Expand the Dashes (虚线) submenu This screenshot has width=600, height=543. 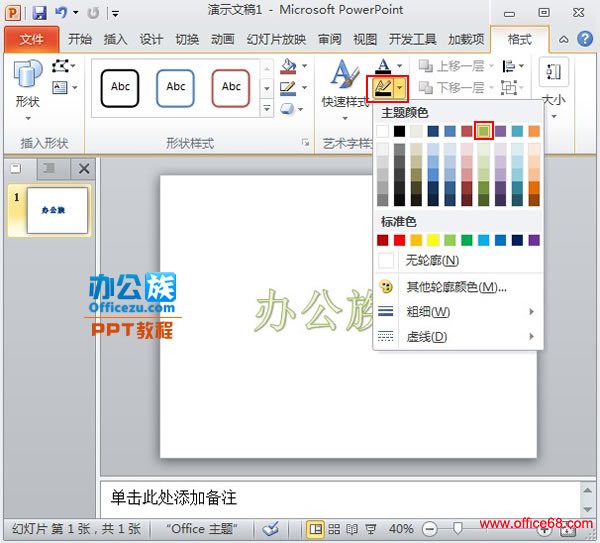[x=458, y=337]
